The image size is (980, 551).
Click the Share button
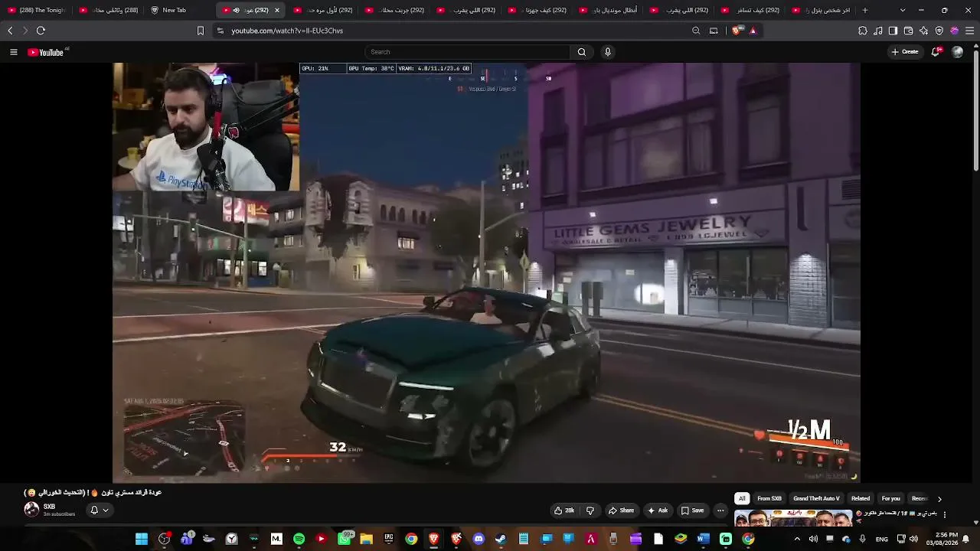621,510
